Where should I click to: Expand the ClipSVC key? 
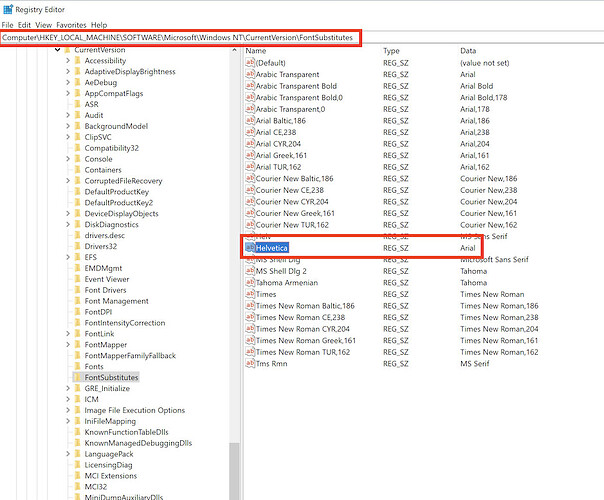click(x=68, y=137)
